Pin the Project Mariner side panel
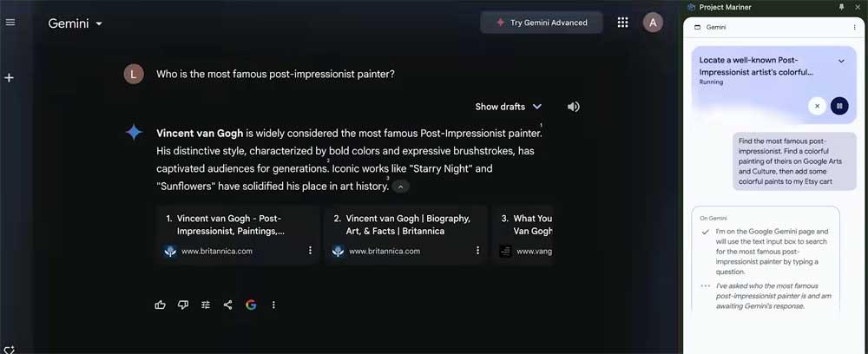Image resolution: width=868 pixels, height=354 pixels. (840, 7)
